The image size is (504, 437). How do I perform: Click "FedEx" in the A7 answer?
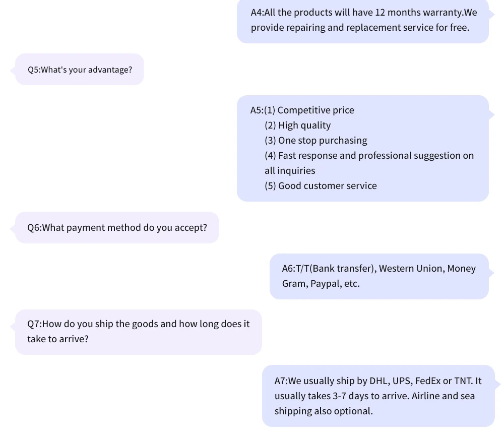point(427,381)
